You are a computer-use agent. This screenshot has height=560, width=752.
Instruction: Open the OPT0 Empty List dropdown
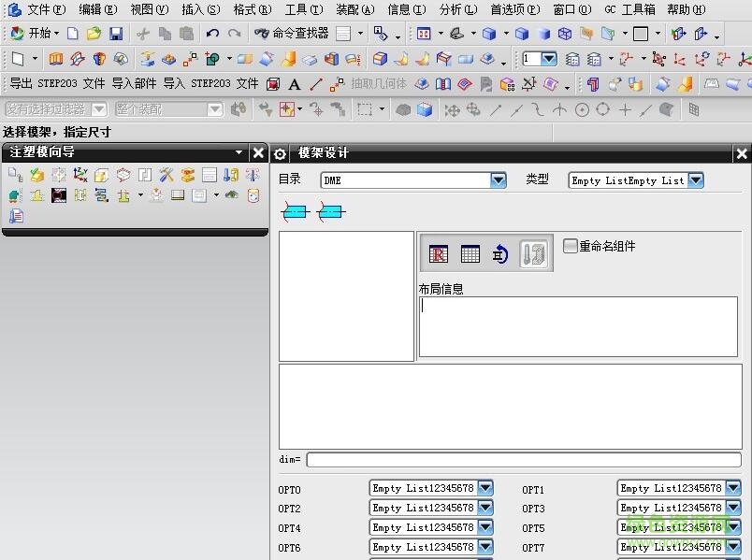coord(486,488)
